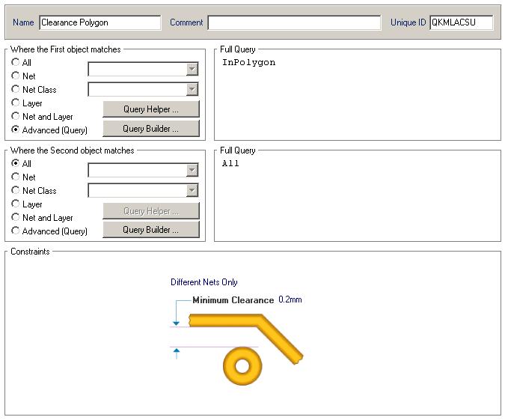Viewport: 505px width, 420px height.
Task: Open Query Builder for Second object
Action: 150,230
